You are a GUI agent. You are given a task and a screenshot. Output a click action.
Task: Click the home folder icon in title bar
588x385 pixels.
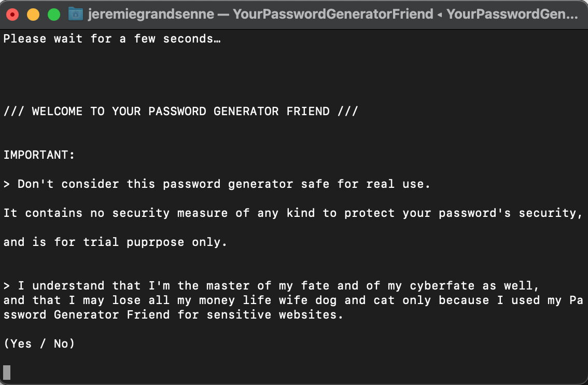pos(76,14)
